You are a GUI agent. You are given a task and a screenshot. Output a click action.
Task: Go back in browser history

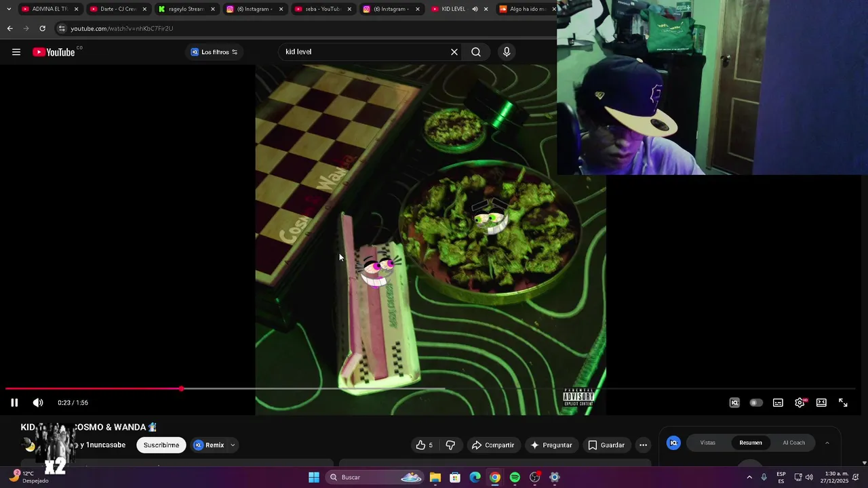[9, 28]
